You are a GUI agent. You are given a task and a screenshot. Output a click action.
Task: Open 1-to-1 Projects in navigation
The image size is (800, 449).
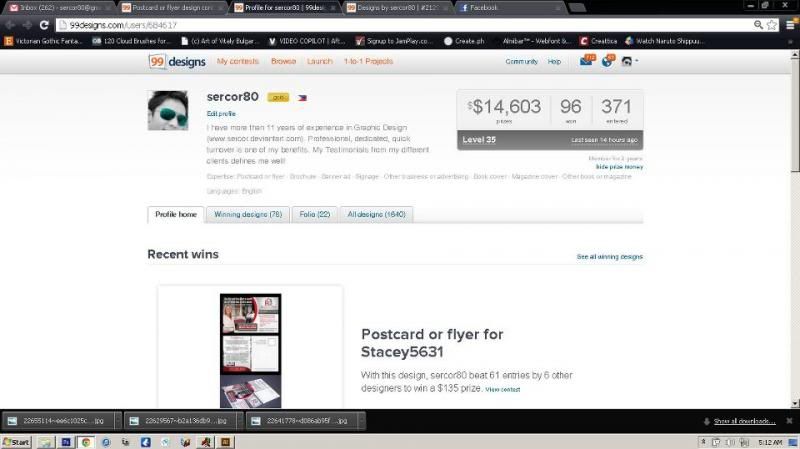coord(368,61)
